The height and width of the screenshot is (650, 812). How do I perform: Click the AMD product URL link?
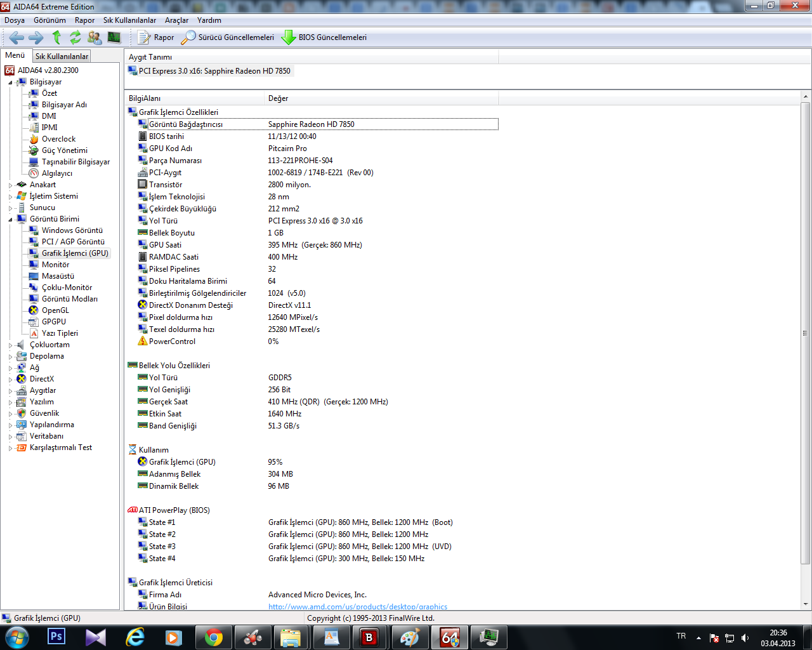[358, 607]
